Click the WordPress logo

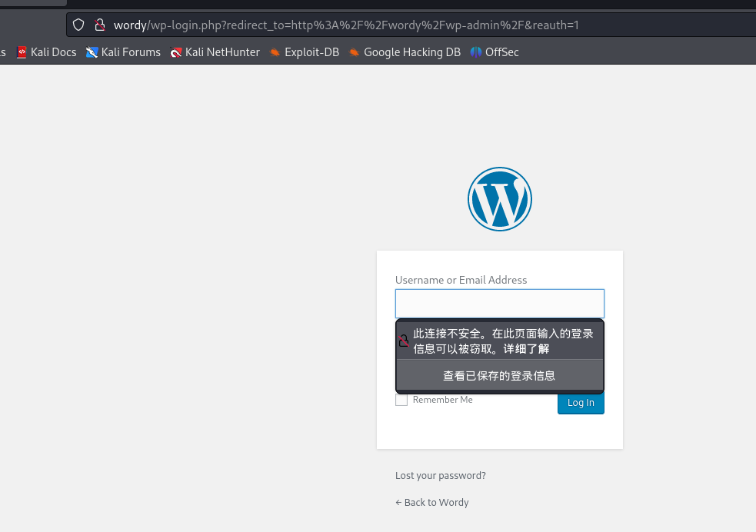coord(499,199)
